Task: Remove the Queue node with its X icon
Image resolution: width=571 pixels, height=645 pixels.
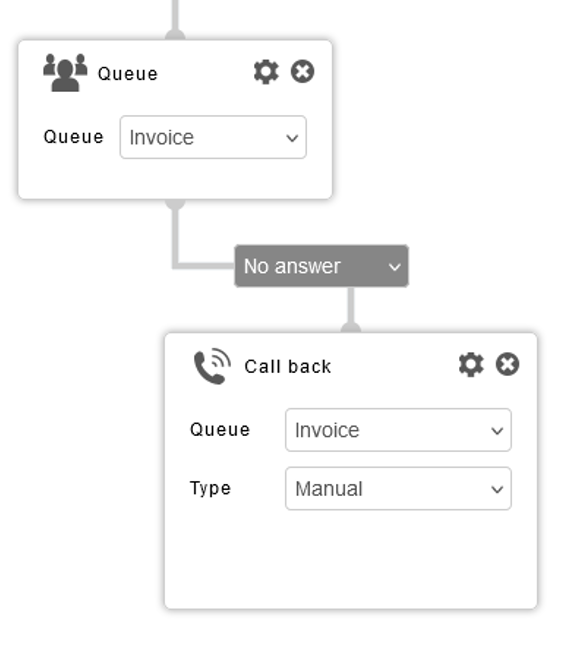Action: pyautogui.click(x=302, y=72)
